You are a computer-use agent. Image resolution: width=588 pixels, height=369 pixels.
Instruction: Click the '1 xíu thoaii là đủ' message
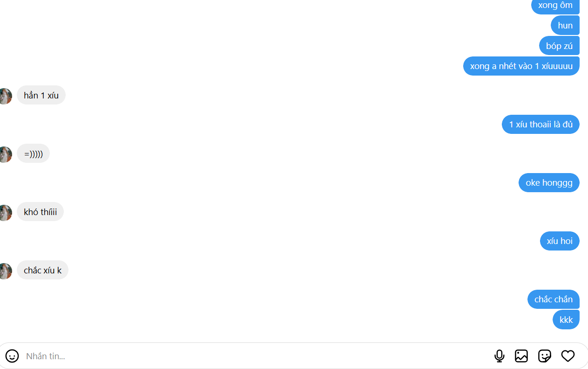540,124
